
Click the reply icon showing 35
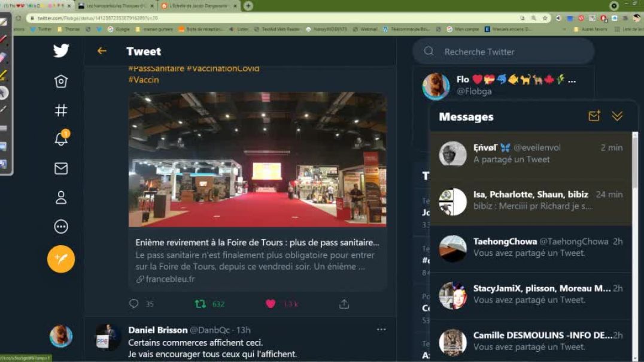(x=133, y=304)
